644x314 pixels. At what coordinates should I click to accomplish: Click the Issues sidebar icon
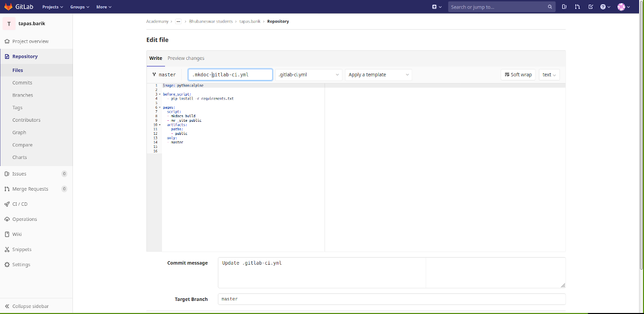pyautogui.click(x=7, y=174)
